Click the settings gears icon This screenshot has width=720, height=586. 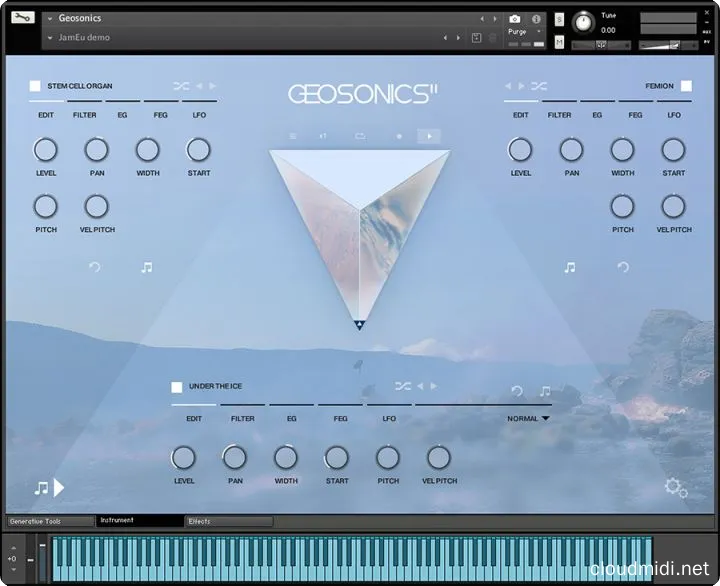pos(676,488)
